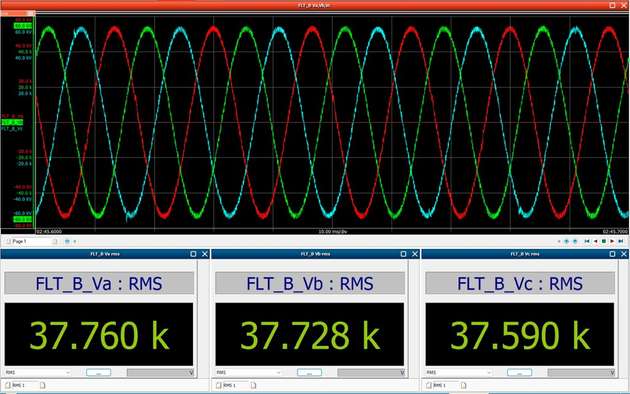This screenshot has width=630, height=394.
Task: Maximize the FLT_B Vb rms meter panel
Action: tap(403, 254)
